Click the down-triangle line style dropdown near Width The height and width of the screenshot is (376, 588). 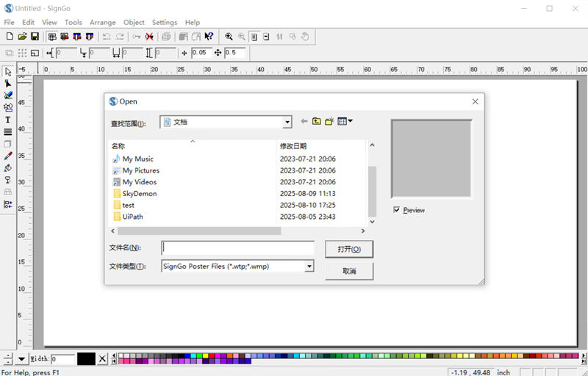(21, 359)
